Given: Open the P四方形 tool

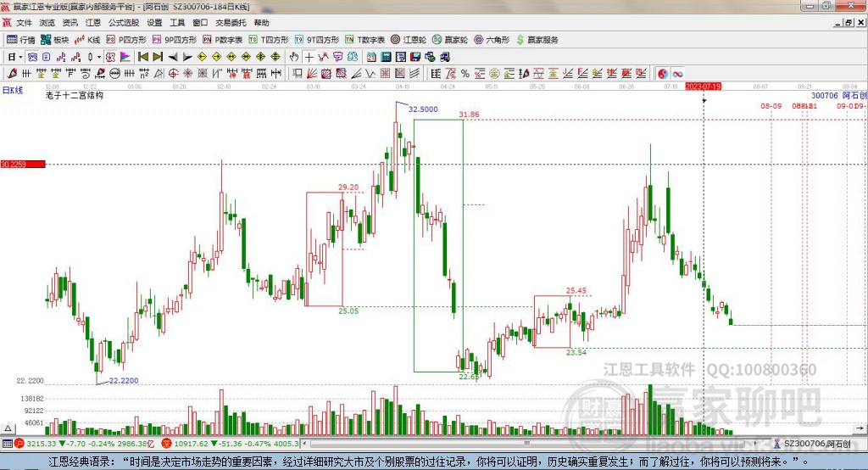Looking at the screenshot, I should coord(126,40).
